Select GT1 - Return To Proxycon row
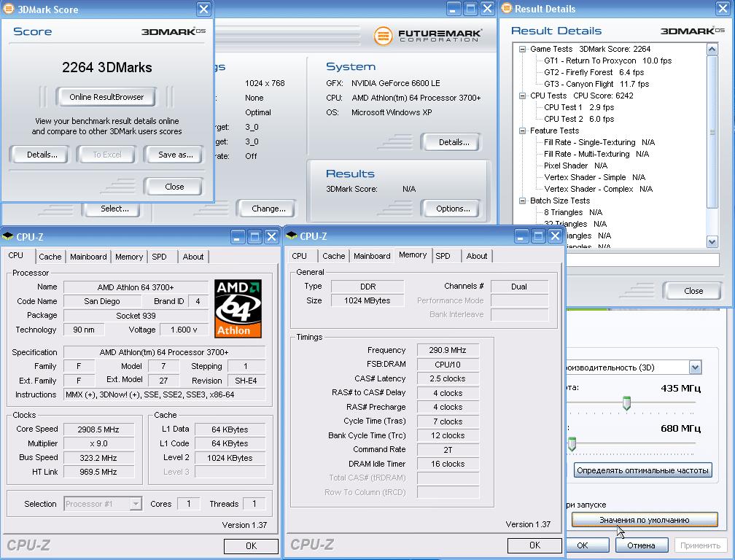735x560 pixels. pos(607,61)
